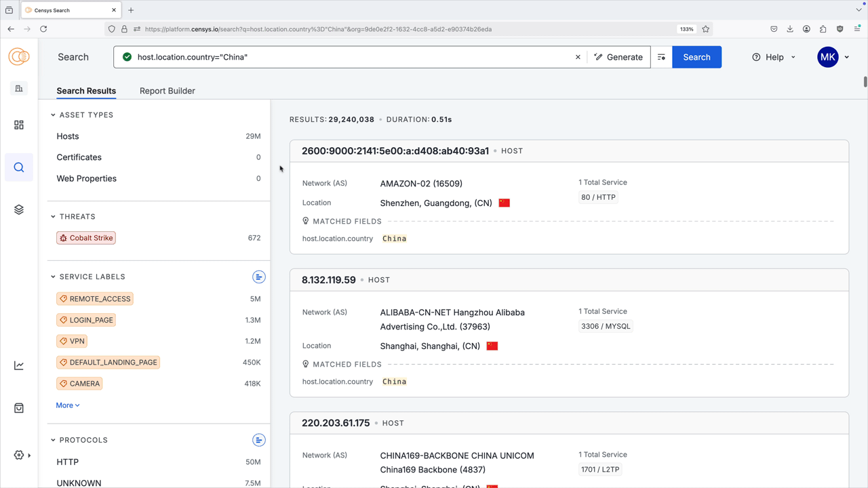868x488 pixels.
Task: Open Protocols report chart icon
Action: point(259,440)
